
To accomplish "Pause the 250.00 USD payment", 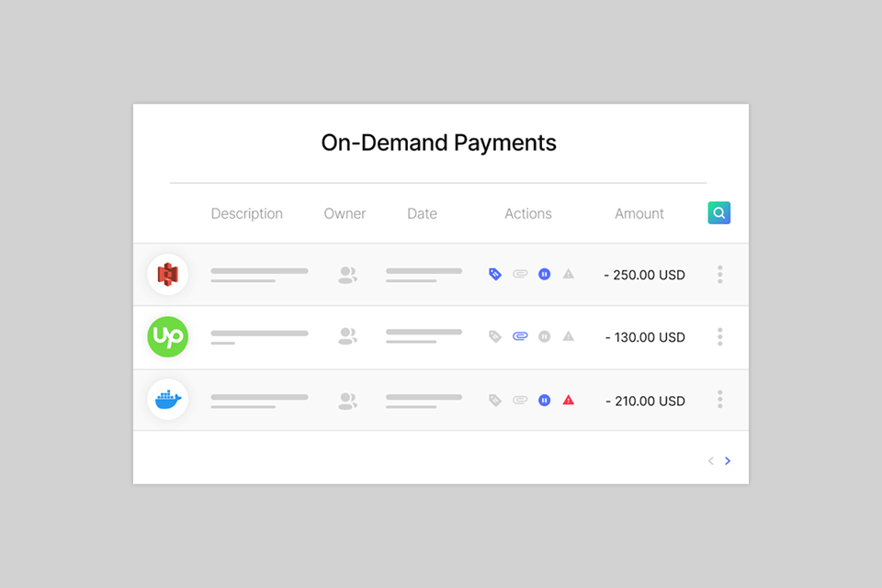I will 545,274.
